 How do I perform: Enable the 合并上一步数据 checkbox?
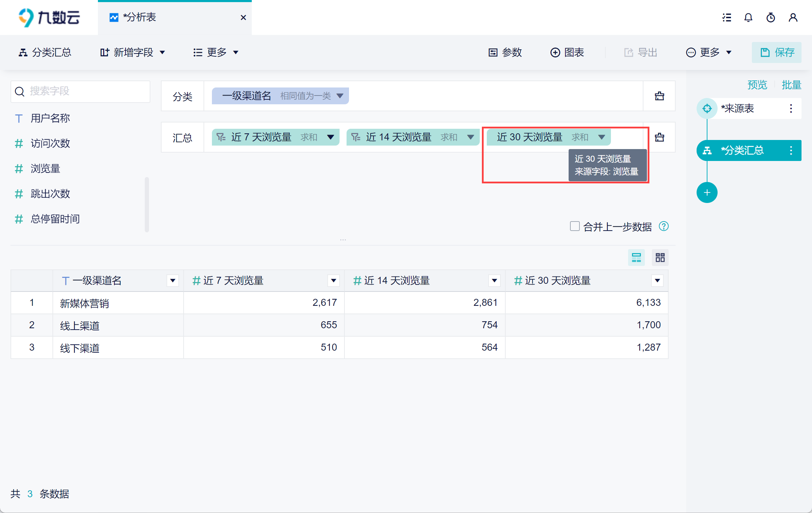pyautogui.click(x=575, y=226)
